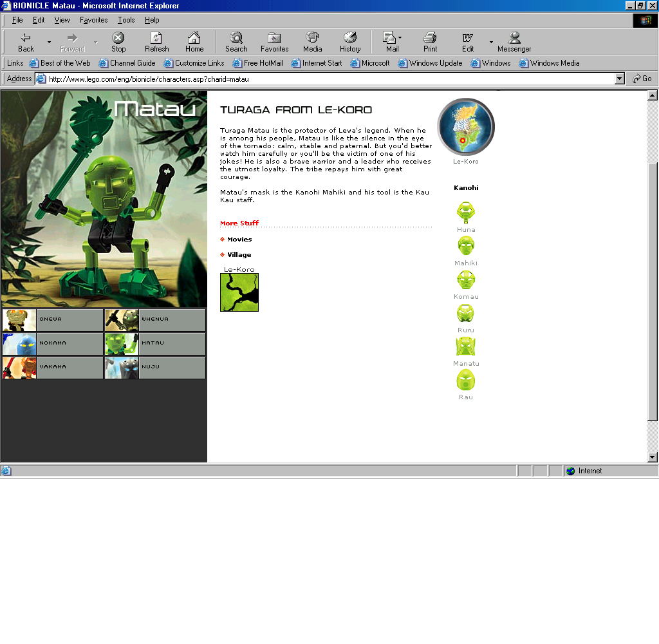This screenshot has width=659, height=644.
Task: Click the address bar URL field
Action: [326, 79]
